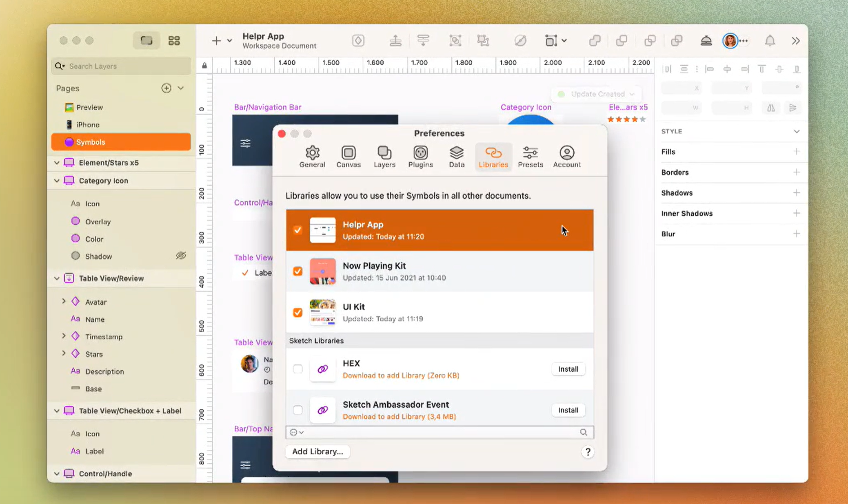Open the General preferences tab
The image size is (848, 504).
[312, 157]
